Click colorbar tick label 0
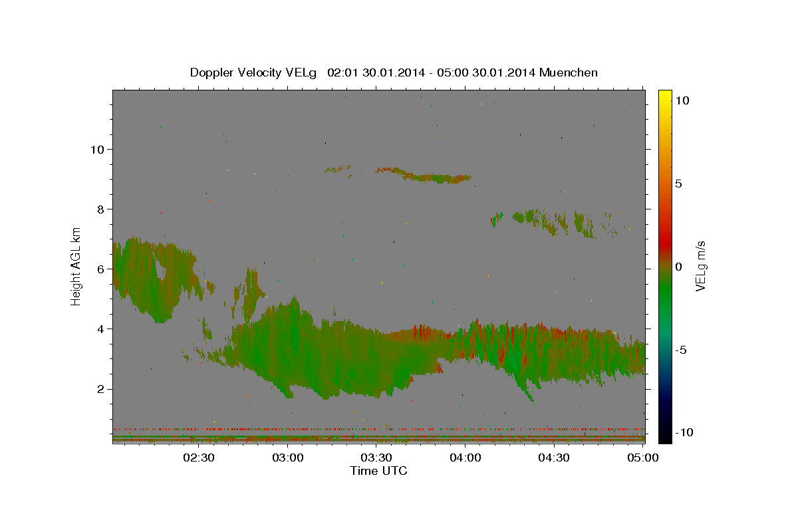 (678, 267)
